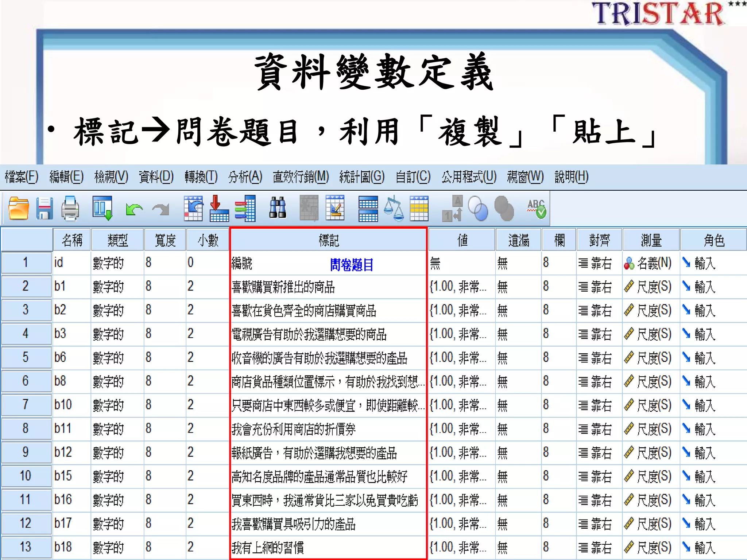Open type cell 數字的 for b2
Viewport: 747px width, 560px height.
117,310
